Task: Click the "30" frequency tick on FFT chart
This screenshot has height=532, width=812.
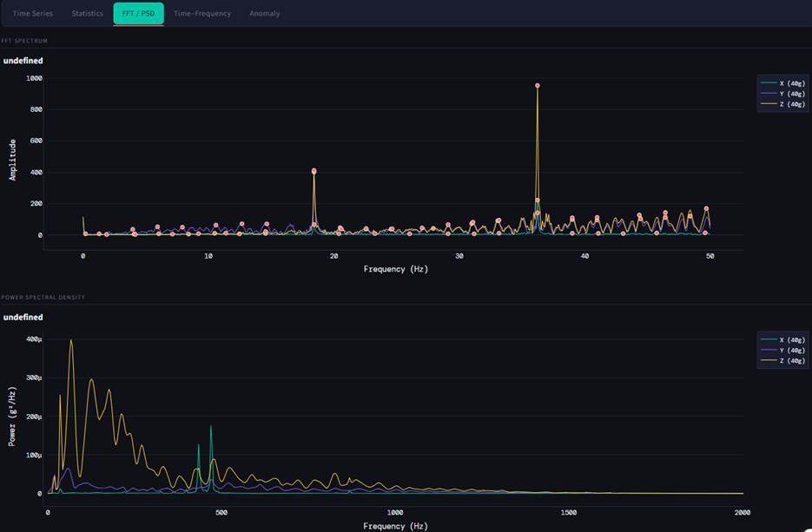Action: click(459, 256)
